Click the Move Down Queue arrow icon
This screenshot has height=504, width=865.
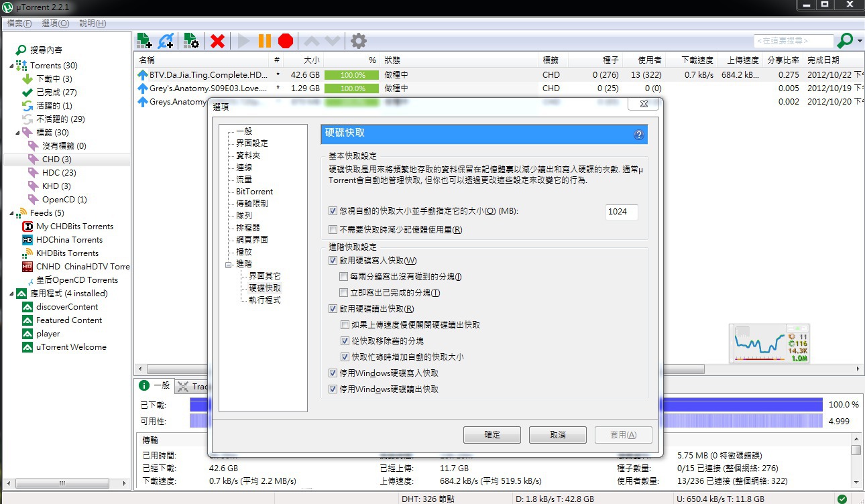[x=333, y=42]
